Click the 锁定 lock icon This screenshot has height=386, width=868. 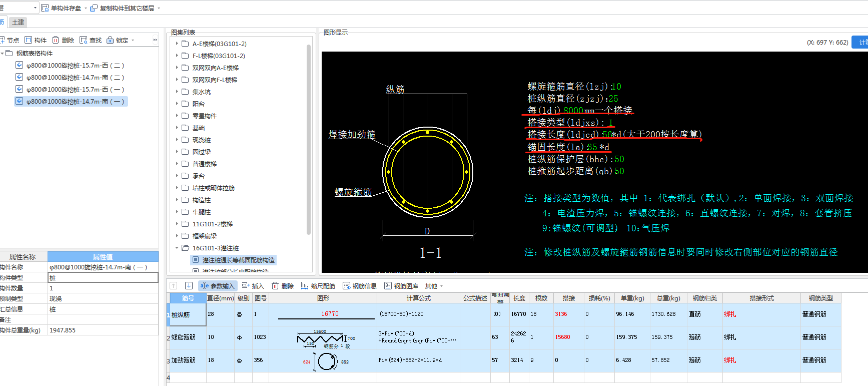(x=110, y=40)
